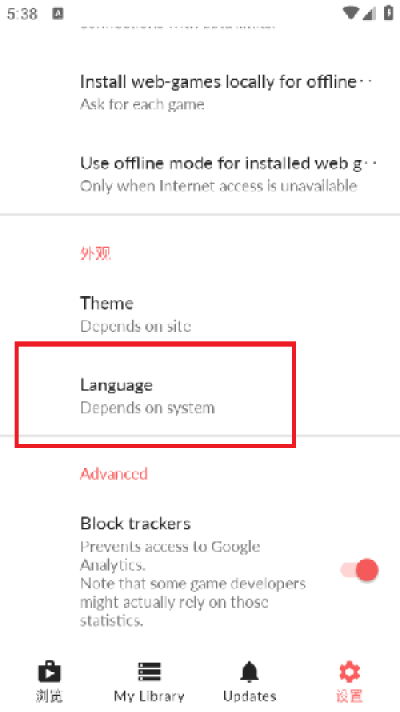
Task: Tap the Advanced section header
Action: (x=114, y=474)
